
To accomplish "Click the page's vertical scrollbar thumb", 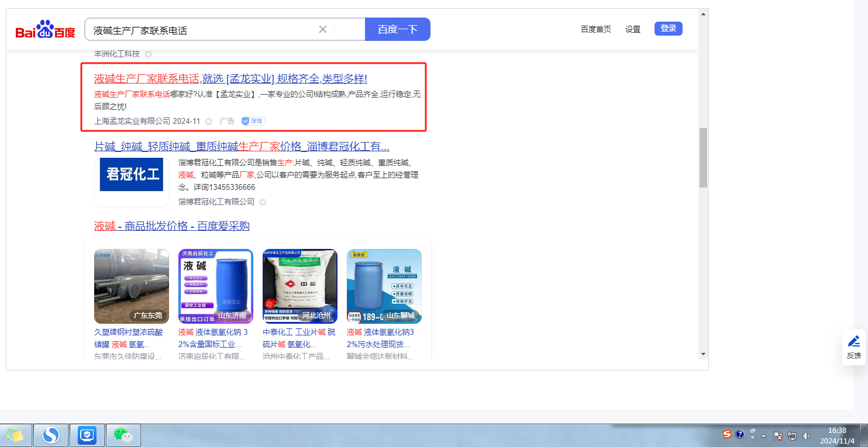I will (703, 158).
